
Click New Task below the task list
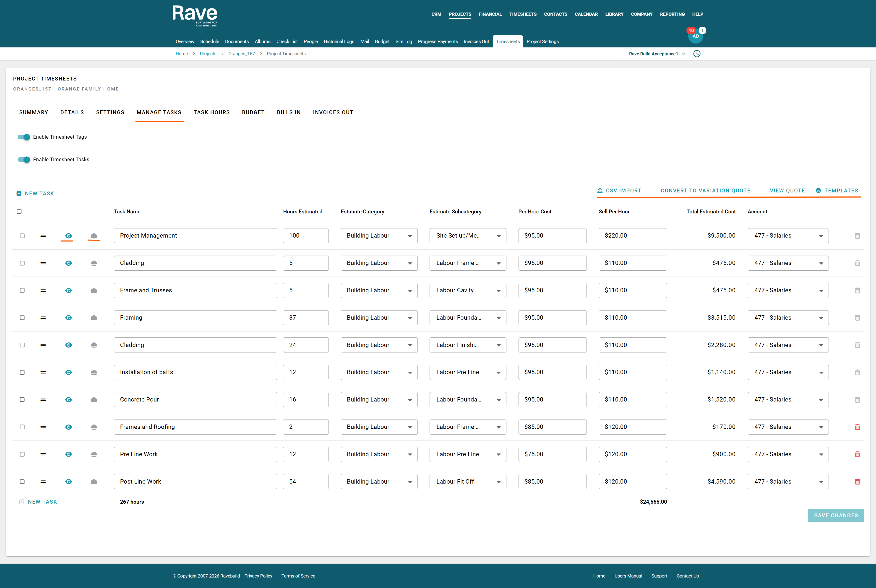38,502
